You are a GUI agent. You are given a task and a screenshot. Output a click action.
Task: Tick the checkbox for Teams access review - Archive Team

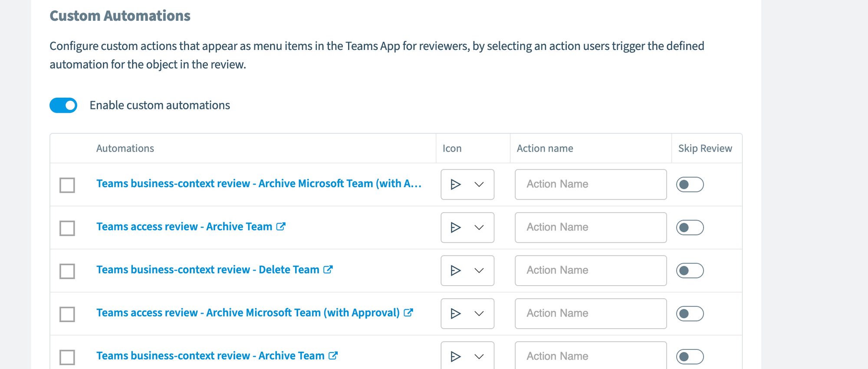67,228
